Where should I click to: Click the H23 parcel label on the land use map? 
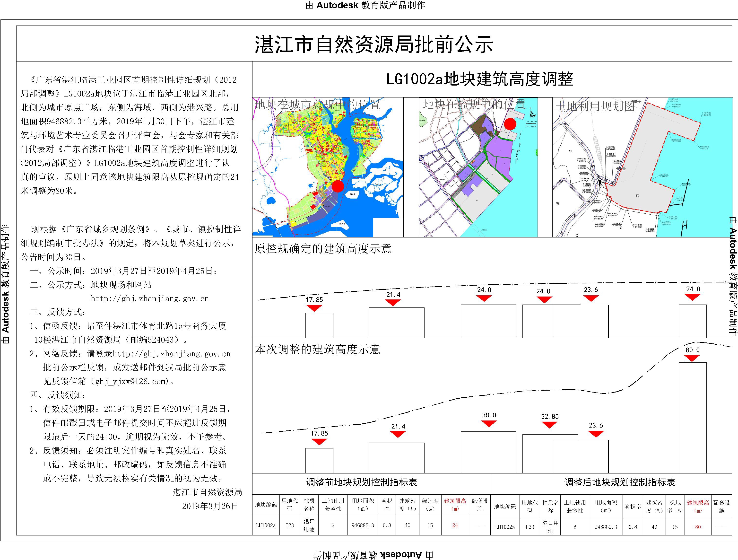click(637, 196)
